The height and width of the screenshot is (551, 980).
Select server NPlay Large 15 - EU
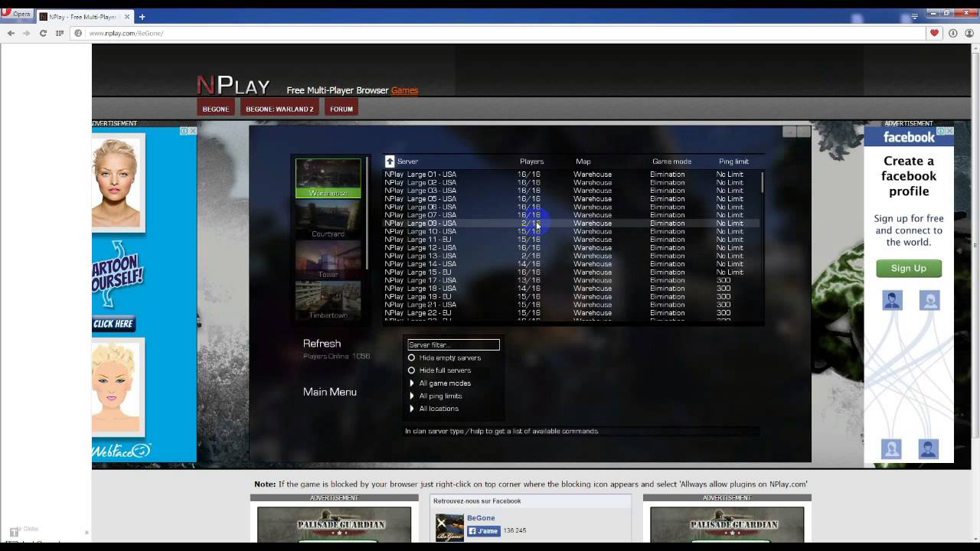click(571, 272)
